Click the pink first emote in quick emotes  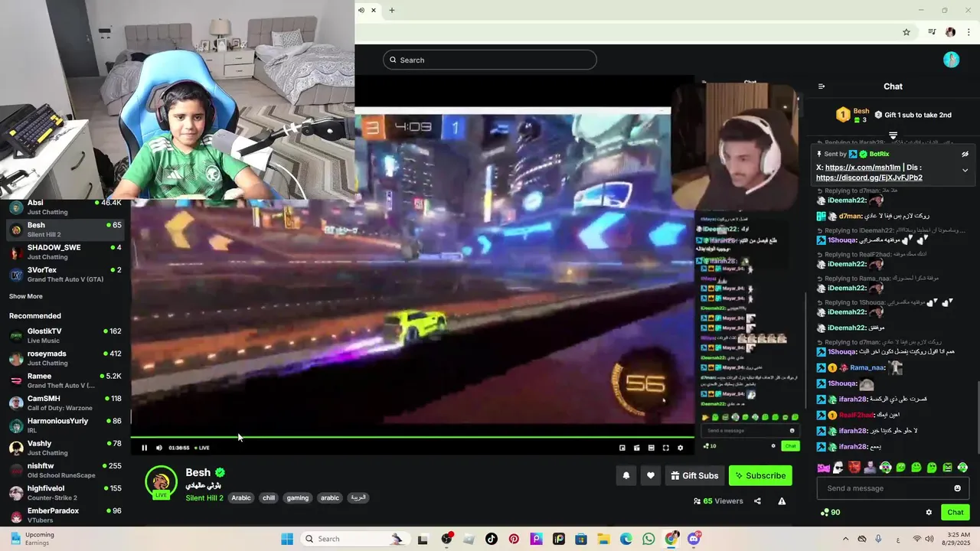pos(823,468)
